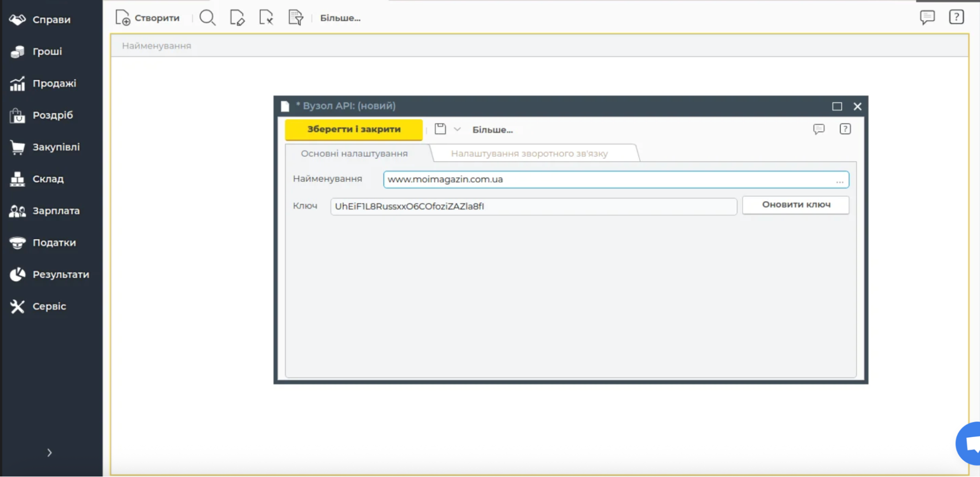
Task: Open help icon inside the API node dialog
Action: click(845, 129)
